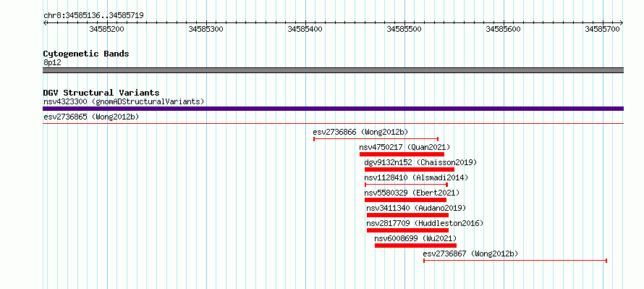Open nsv1128410 (Alsmadi2014) label

coord(416,177)
